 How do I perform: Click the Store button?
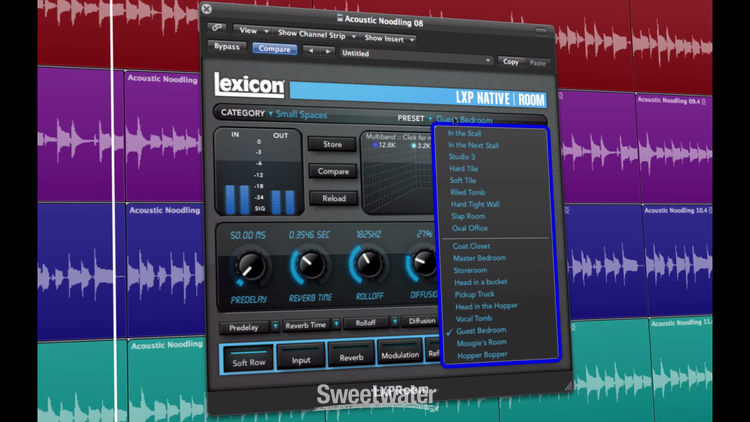point(332,144)
